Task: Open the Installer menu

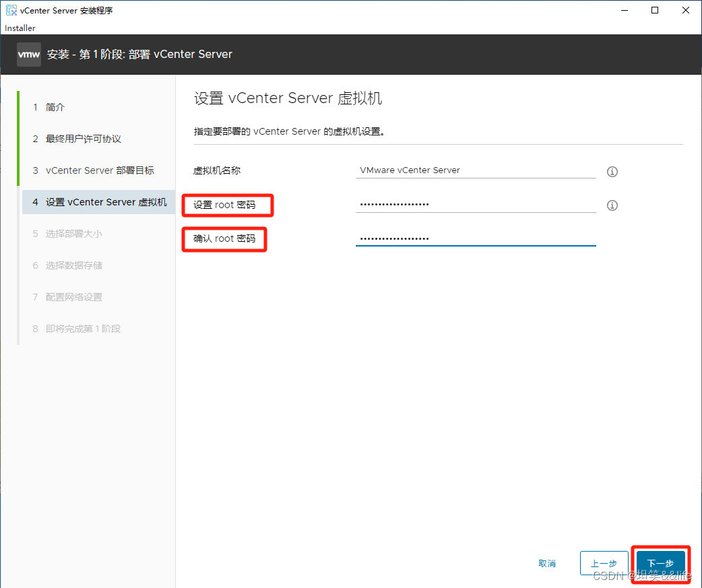Action: point(20,28)
